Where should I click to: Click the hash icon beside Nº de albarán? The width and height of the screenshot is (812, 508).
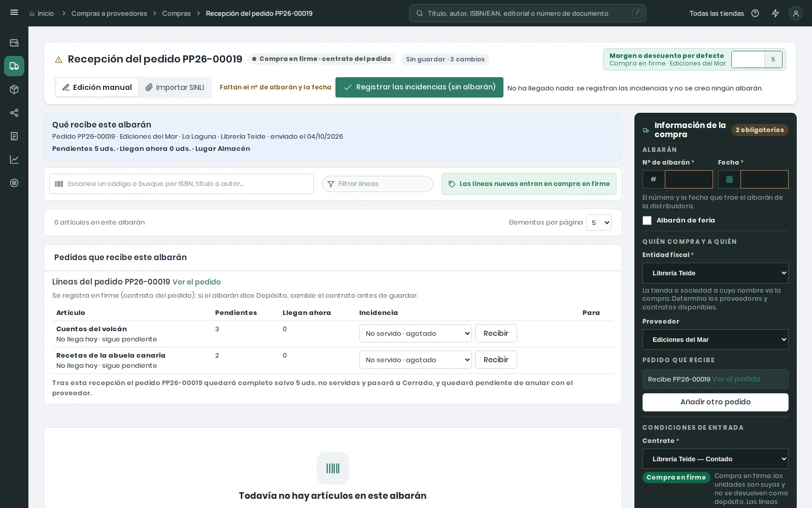654,179
